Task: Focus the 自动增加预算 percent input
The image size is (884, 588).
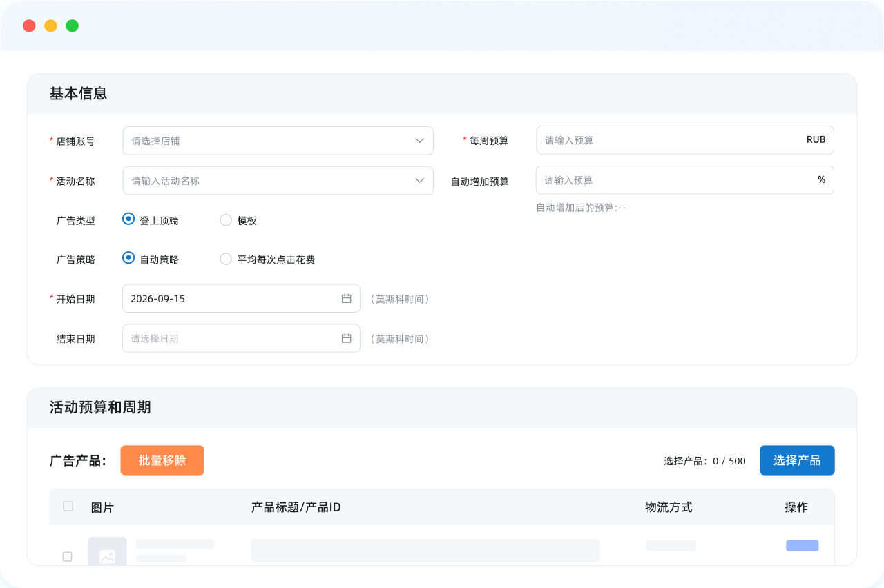Action: [685, 180]
